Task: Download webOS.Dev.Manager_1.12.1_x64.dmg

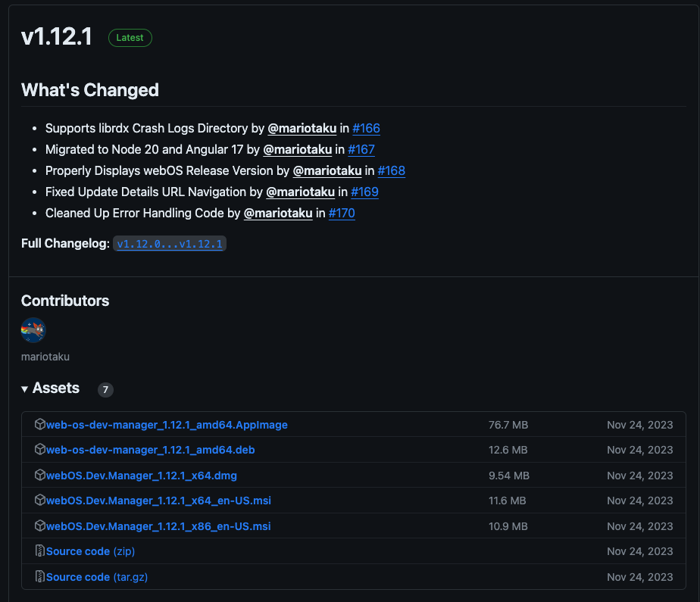Action: click(142, 476)
